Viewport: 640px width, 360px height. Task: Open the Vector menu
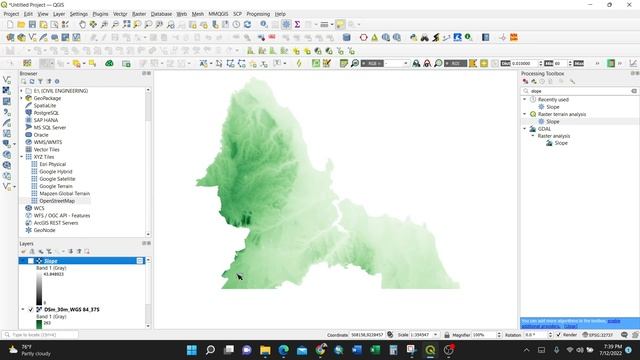click(x=120, y=14)
